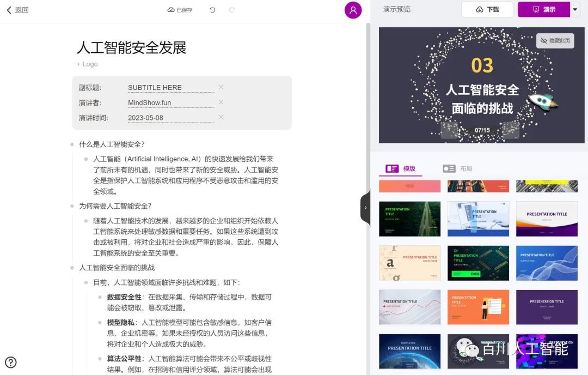
Task: Toggle 隐藏此页 to hide the current slide
Action: coord(555,40)
